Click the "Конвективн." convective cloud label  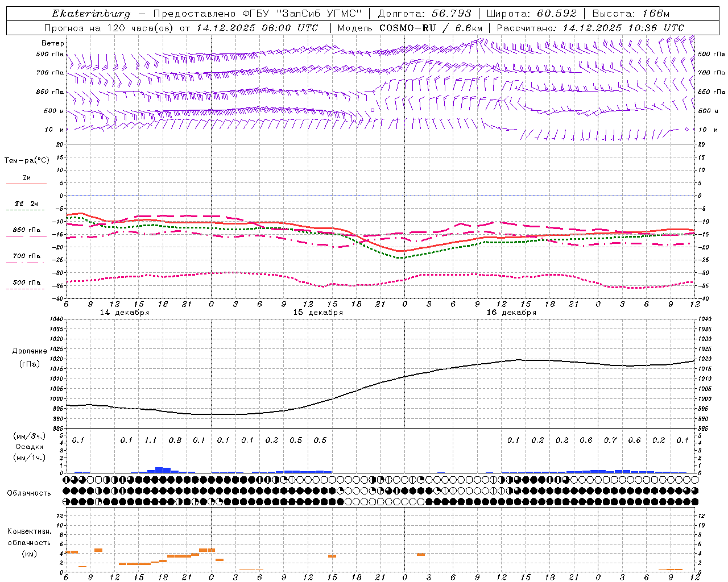pos(29,531)
